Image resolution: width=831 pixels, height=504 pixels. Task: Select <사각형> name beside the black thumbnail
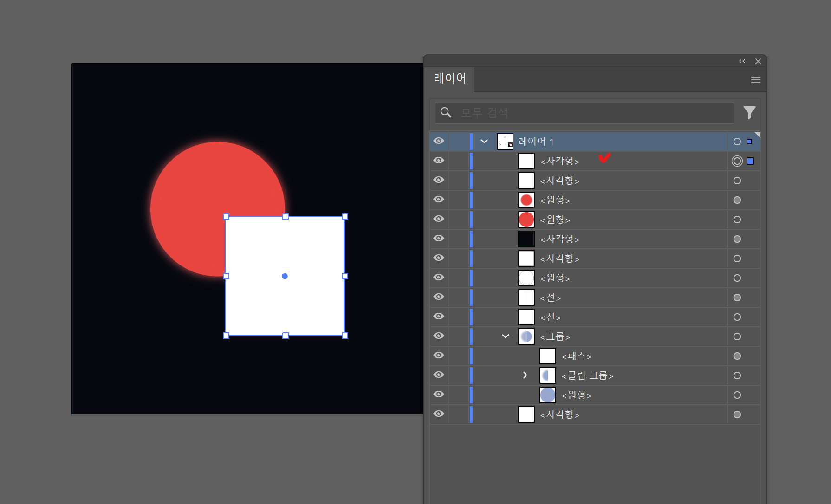point(560,239)
